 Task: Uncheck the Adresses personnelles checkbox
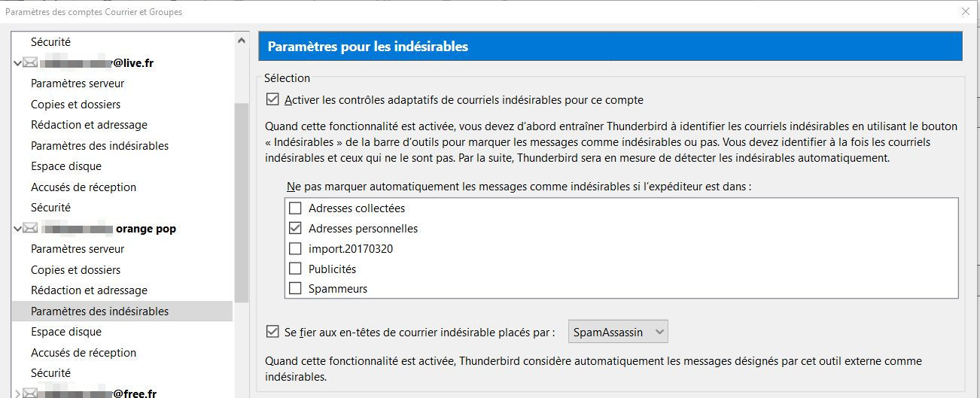[295, 229]
